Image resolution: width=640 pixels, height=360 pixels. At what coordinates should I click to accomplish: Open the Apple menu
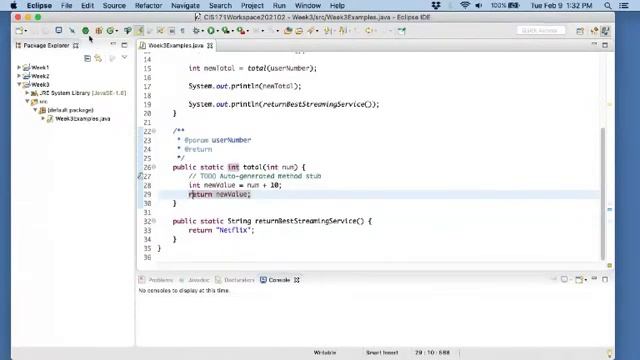(13, 6)
